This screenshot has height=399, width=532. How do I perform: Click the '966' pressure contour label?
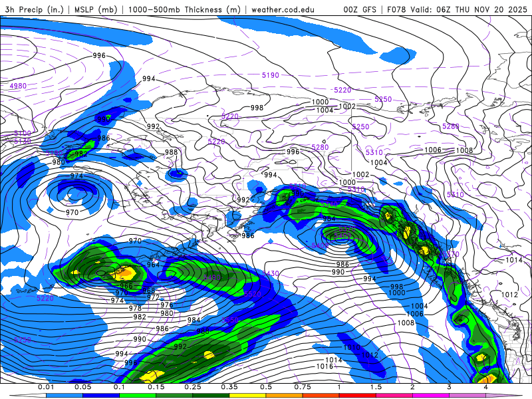pyautogui.click(x=126, y=286)
